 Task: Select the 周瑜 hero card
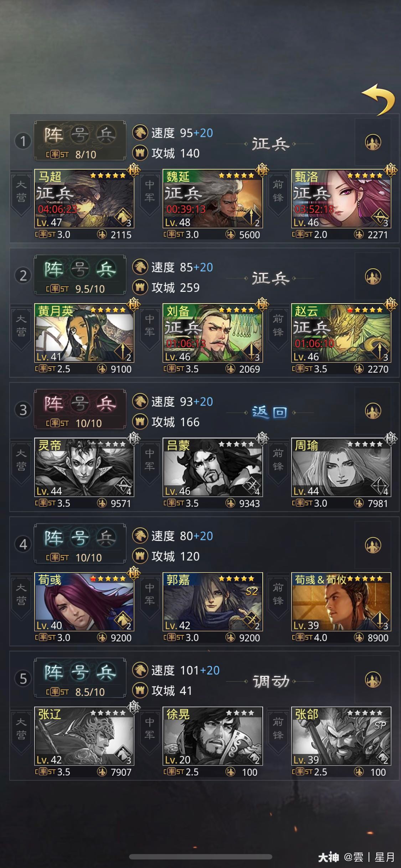(341, 473)
